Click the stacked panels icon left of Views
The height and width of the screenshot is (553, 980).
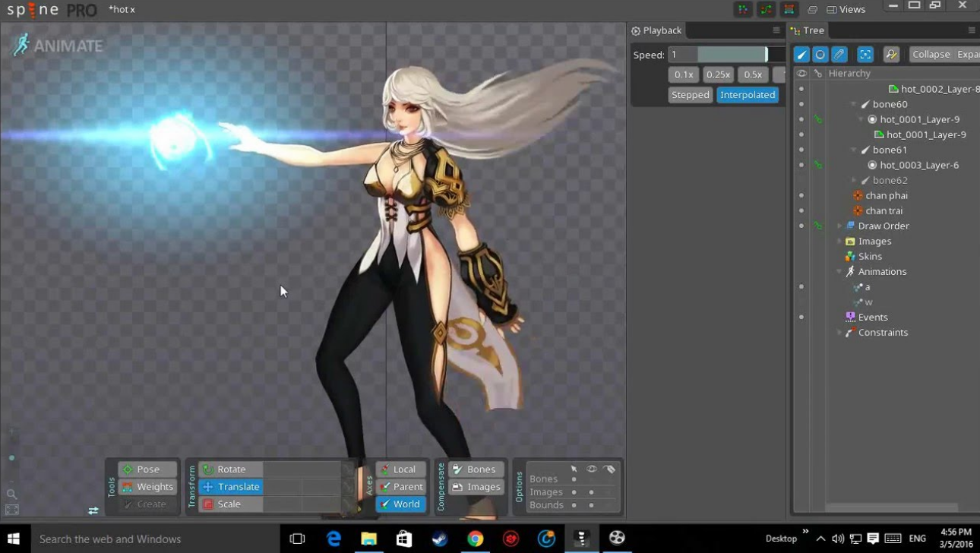pyautogui.click(x=813, y=10)
